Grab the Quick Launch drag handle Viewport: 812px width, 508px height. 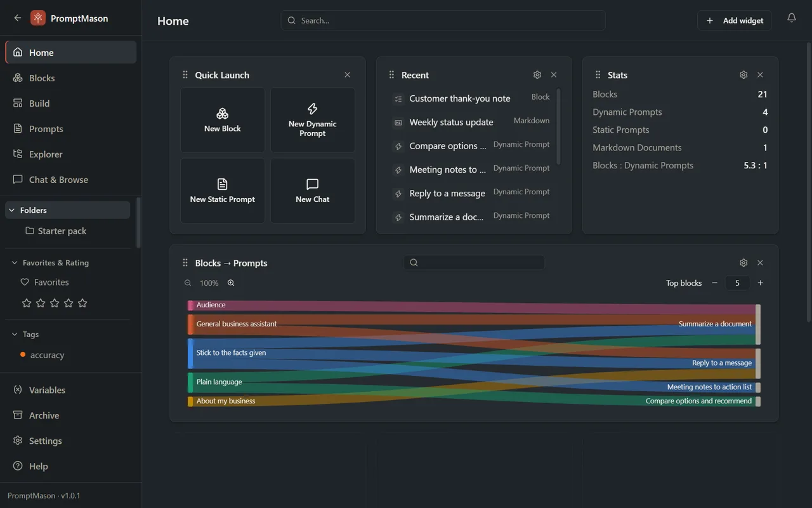[x=185, y=75]
